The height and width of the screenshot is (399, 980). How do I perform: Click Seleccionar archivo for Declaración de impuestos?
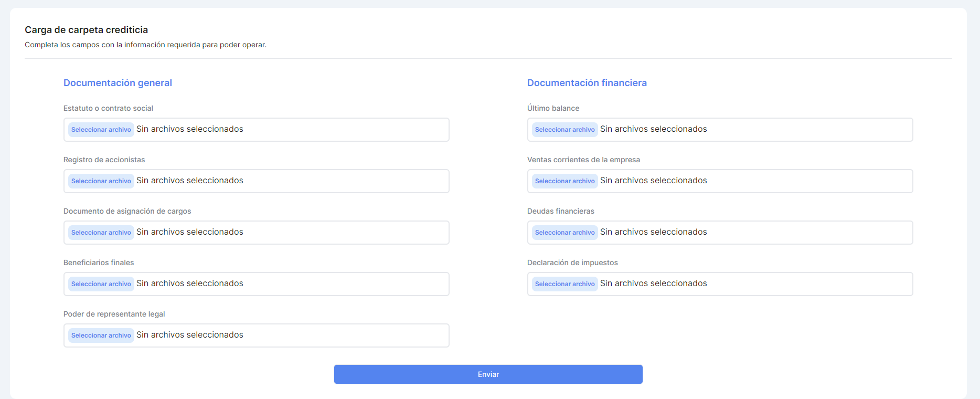click(x=564, y=284)
